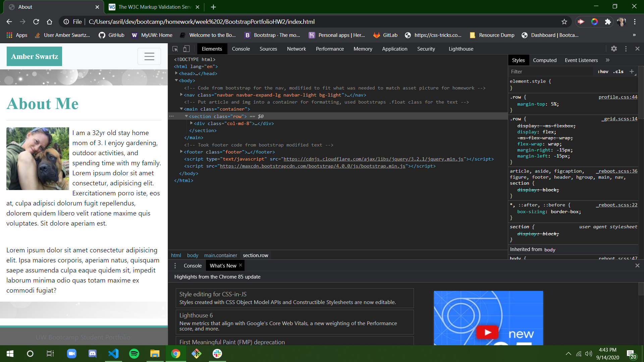Click the navbar hamburger toggler on the page

[149, 56]
